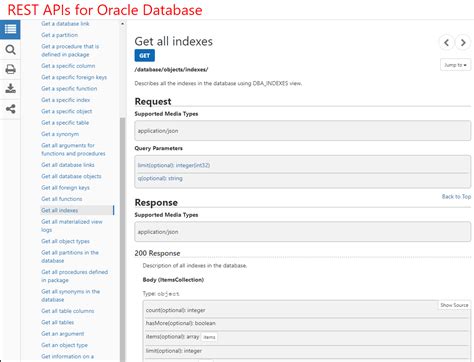
Task: Open the search panel icon
Action: tap(10, 50)
